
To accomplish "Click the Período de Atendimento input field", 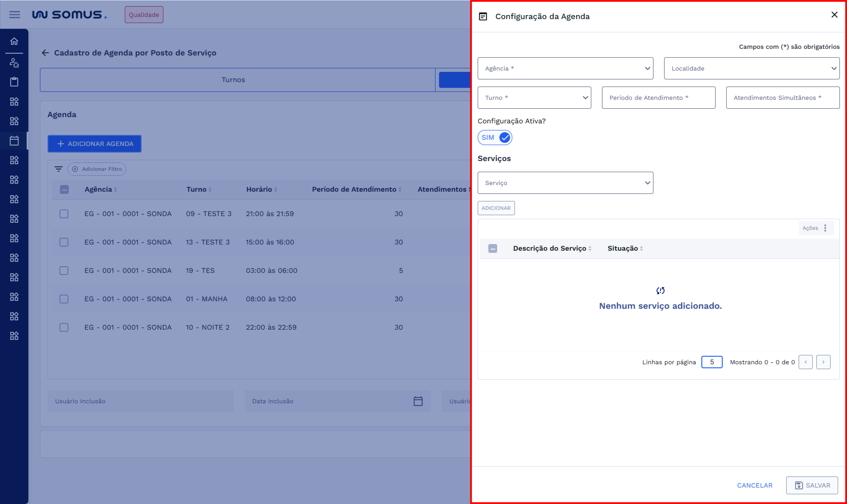I will coord(658,98).
